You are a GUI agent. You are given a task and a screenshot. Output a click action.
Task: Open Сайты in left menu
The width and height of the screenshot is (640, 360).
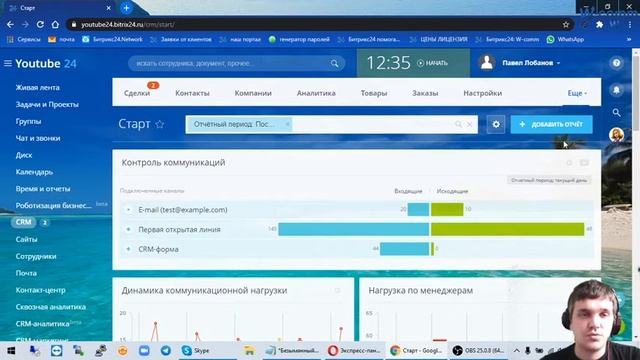[x=26, y=239]
